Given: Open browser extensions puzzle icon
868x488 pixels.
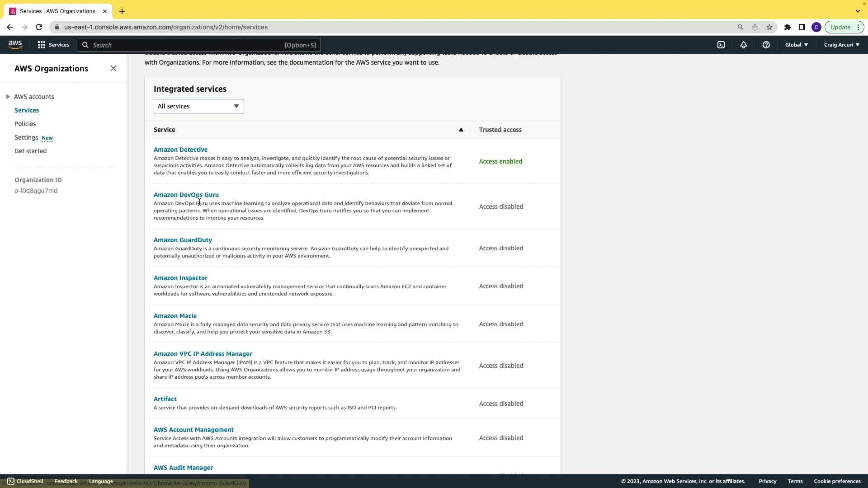Looking at the screenshot, I should (788, 27).
